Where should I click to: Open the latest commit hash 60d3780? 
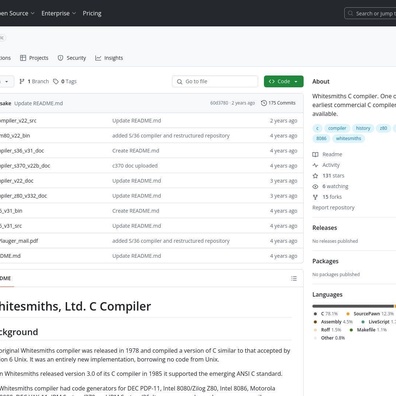tap(219, 103)
